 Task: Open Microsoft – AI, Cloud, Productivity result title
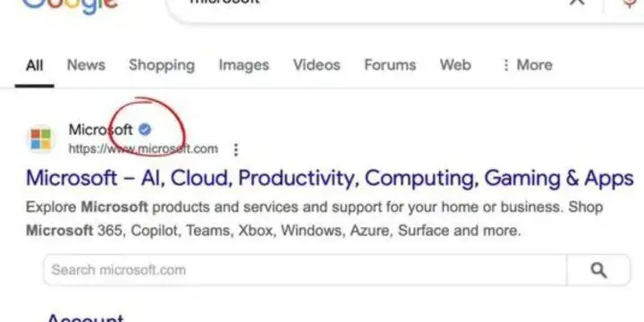coord(330,178)
